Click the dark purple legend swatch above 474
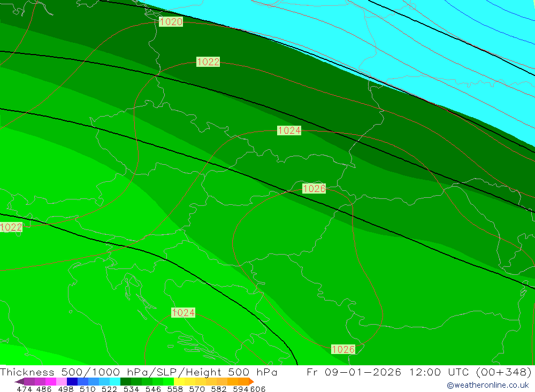 point(29,381)
